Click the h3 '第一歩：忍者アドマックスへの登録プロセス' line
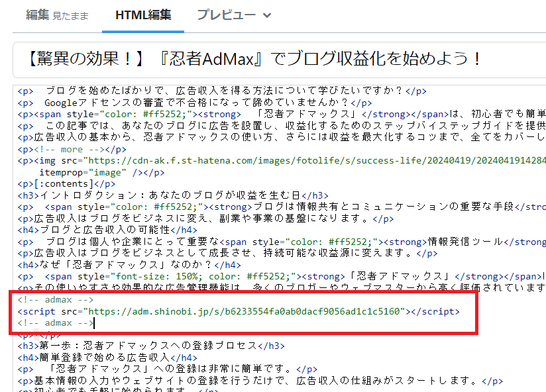 151,346
